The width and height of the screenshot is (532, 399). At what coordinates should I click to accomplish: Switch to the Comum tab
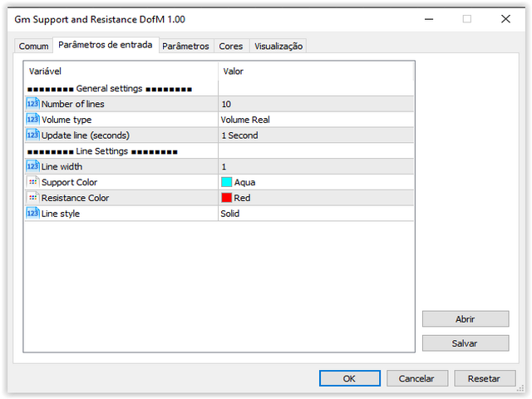pos(34,47)
